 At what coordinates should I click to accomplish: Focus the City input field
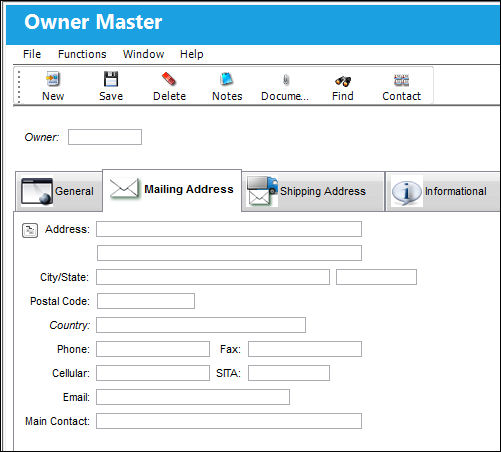(x=213, y=277)
